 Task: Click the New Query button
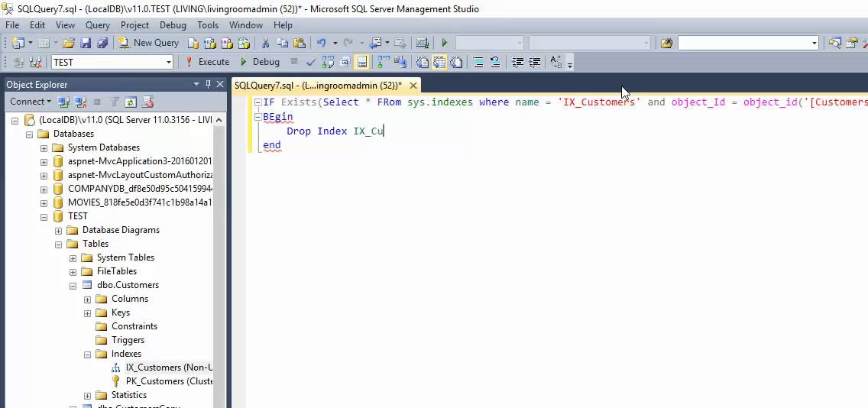click(148, 43)
